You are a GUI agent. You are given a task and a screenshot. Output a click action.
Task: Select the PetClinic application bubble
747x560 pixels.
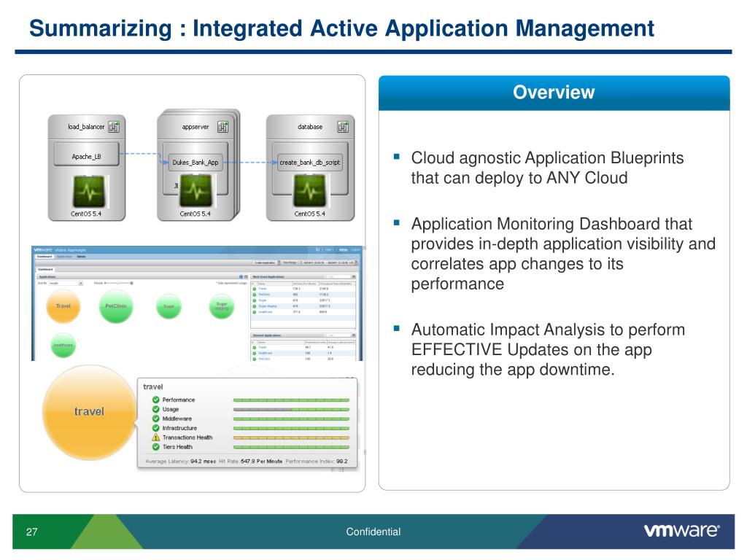[x=116, y=306]
